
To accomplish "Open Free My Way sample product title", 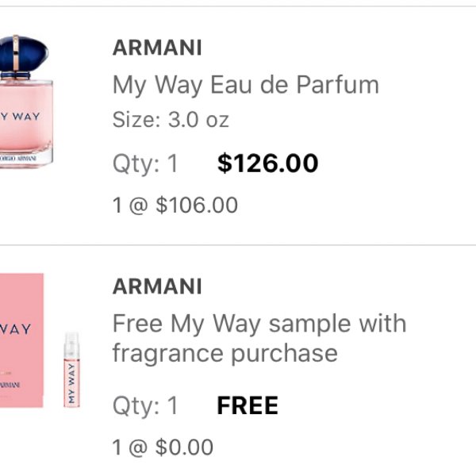I will tap(259, 338).
